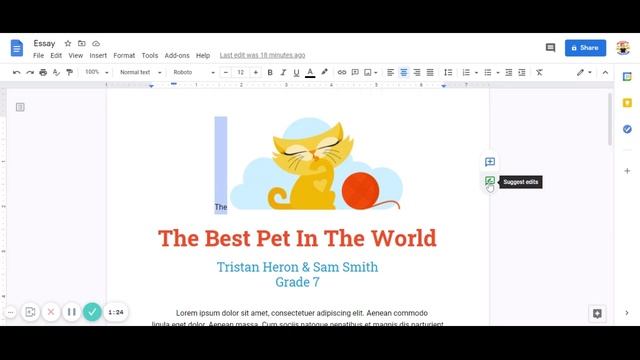Expand numbered list options arrow
The image size is (640, 360).
pyautogui.click(x=476, y=73)
